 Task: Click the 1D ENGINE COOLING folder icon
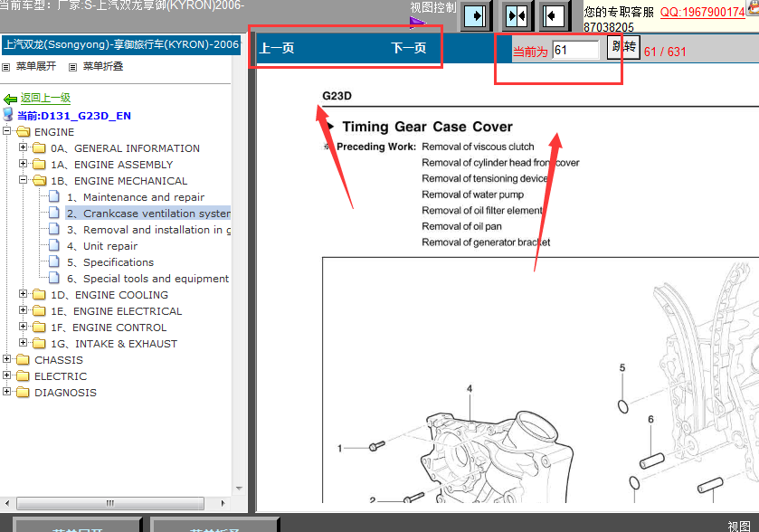pos(39,294)
